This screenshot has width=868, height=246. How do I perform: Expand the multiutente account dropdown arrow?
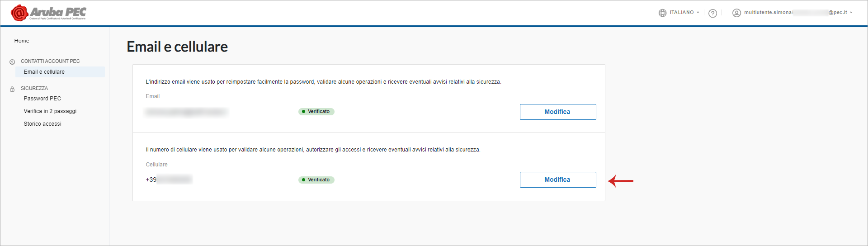tap(851, 13)
